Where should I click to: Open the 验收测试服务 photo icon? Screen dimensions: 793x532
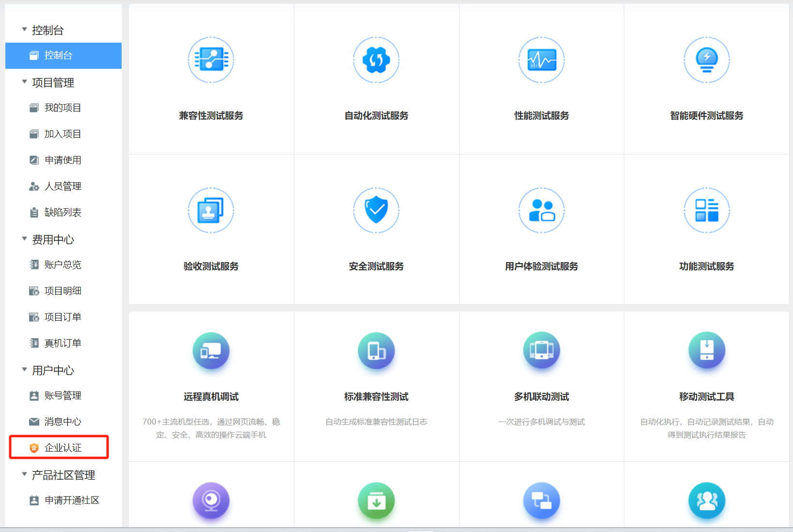(211, 211)
